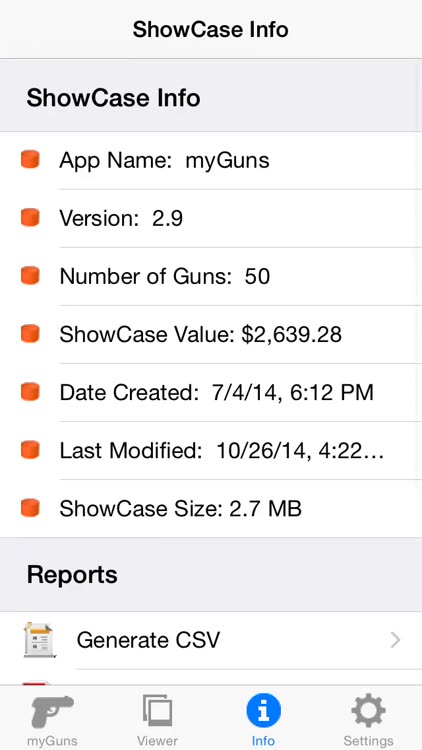This screenshot has width=422, height=750.
Task: Select the Number of Guns: 50 text
Action: click(165, 276)
